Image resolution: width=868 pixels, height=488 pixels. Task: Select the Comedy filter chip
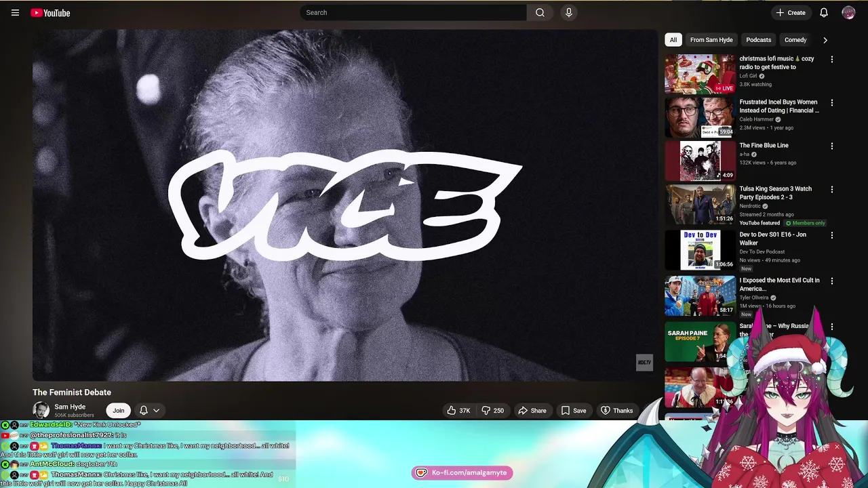pyautogui.click(x=795, y=40)
